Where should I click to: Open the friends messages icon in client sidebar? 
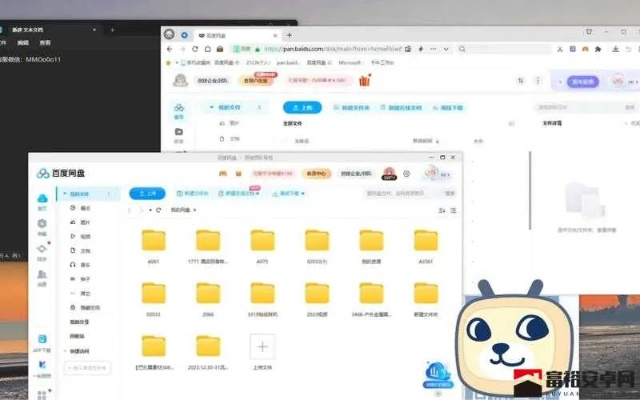coord(42,274)
